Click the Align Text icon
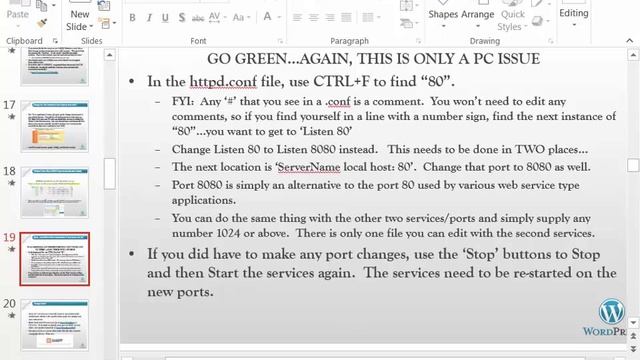 pos(408,6)
